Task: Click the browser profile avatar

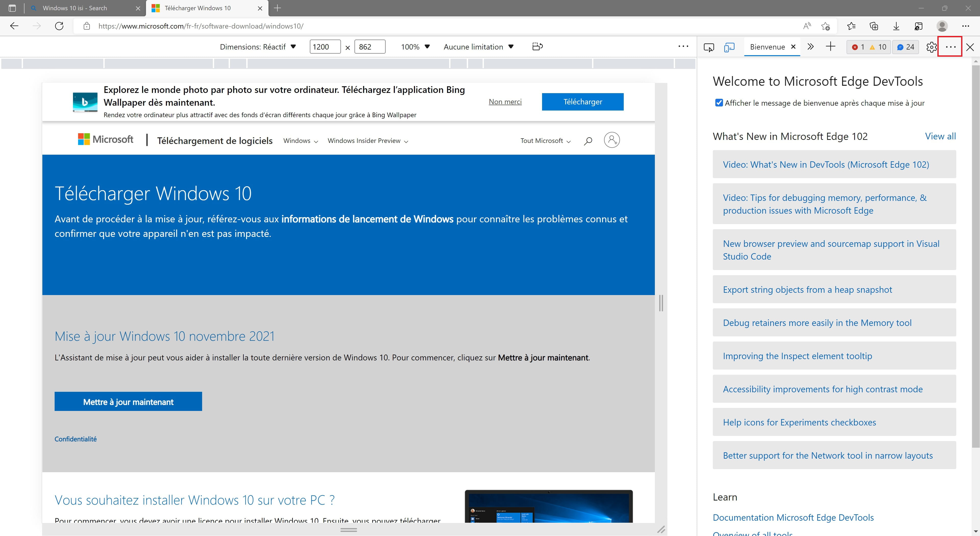Action: tap(942, 26)
